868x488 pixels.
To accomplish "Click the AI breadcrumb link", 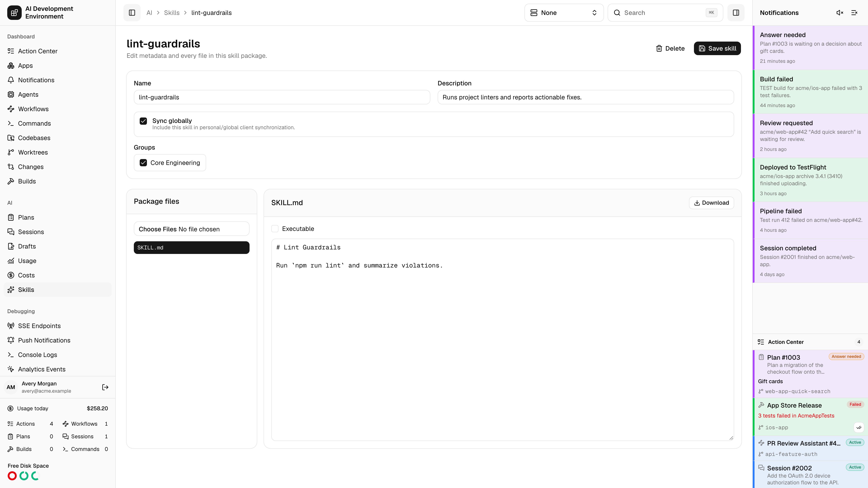I will tap(149, 13).
